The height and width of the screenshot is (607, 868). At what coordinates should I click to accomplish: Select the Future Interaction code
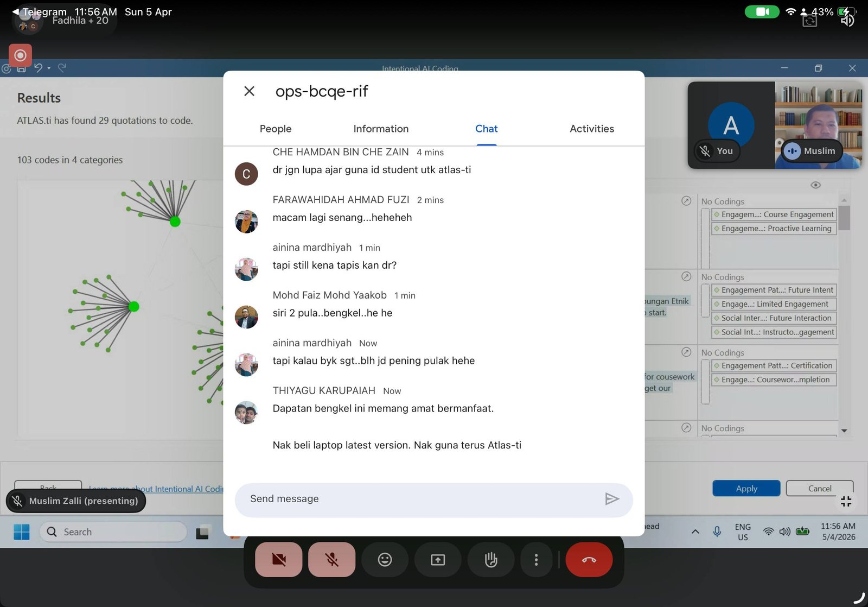pos(774,318)
